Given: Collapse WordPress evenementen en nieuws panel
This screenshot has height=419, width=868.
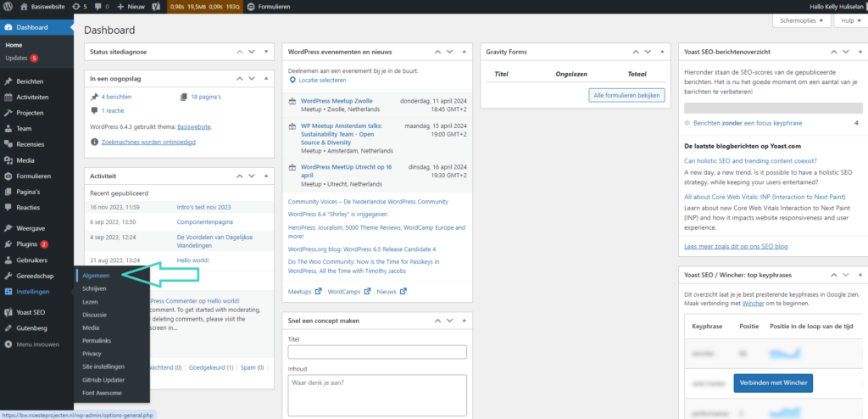Looking at the screenshot, I should [464, 52].
